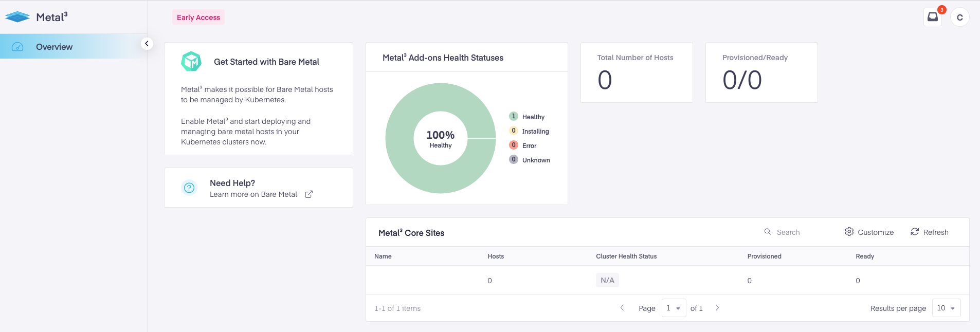Sort by the Ready column header

(x=865, y=256)
